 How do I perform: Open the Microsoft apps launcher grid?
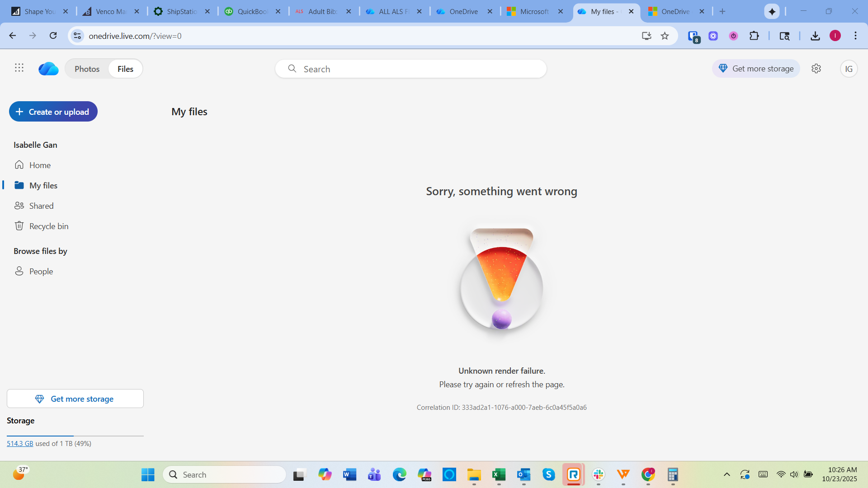pyautogui.click(x=19, y=68)
